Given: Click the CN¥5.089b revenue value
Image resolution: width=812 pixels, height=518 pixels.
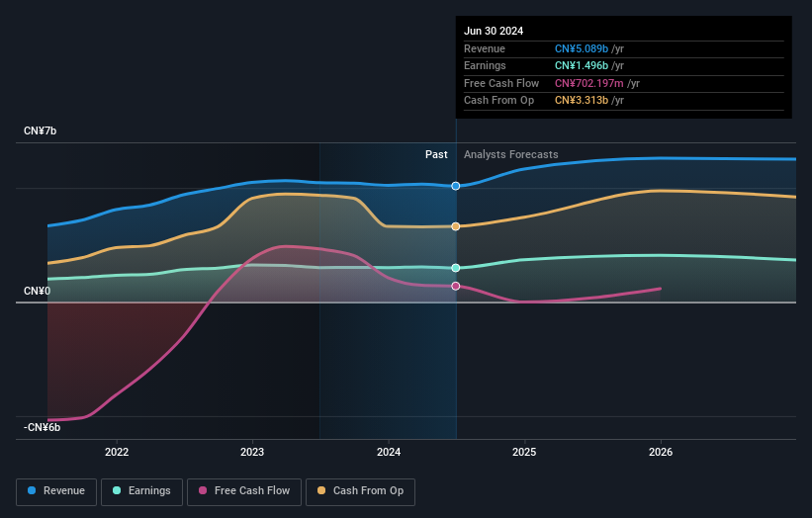Looking at the screenshot, I should [582, 48].
